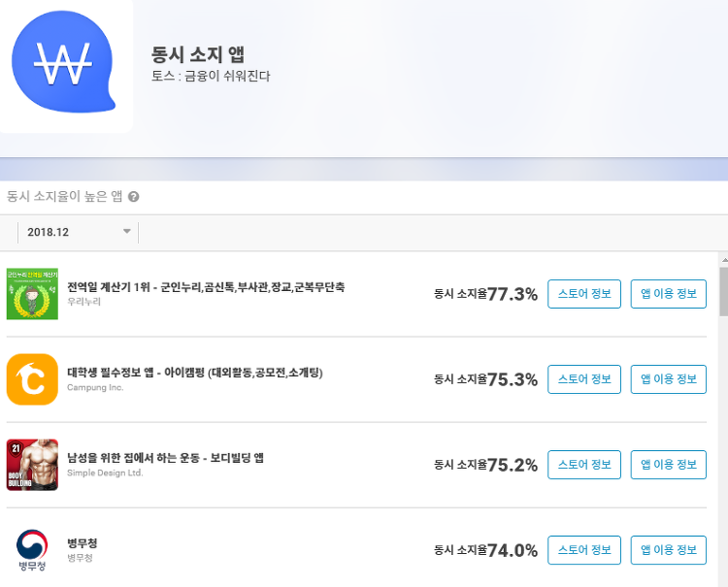Click the orange 아이캠펑 app icon
The image size is (728, 587).
coord(32,379)
